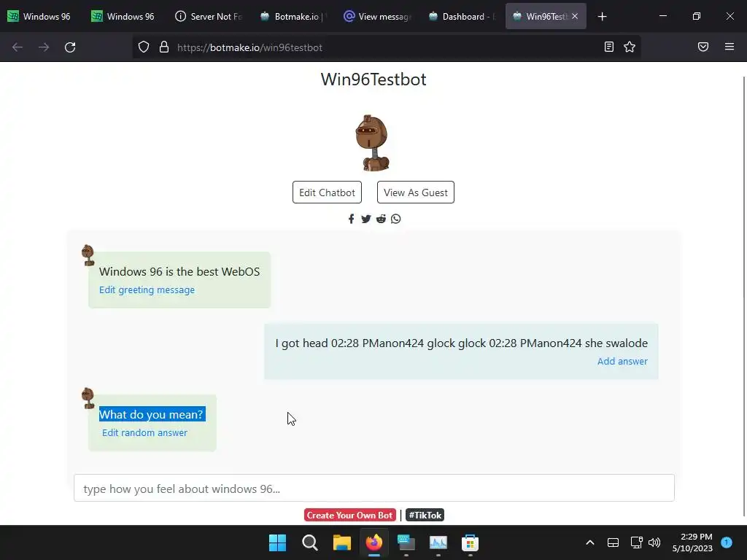Click the avatar beside What do you mean?
747x560 pixels.
click(x=88, y=398)
